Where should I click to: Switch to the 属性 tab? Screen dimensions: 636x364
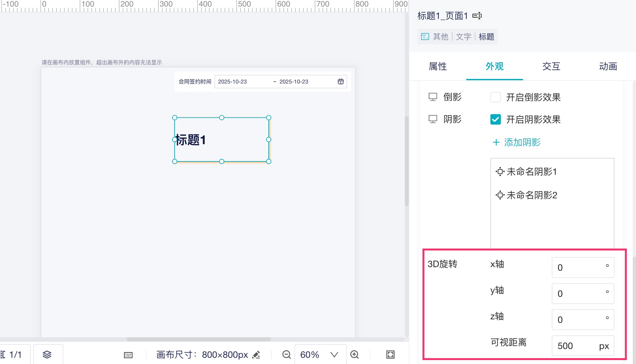(437, 67)
